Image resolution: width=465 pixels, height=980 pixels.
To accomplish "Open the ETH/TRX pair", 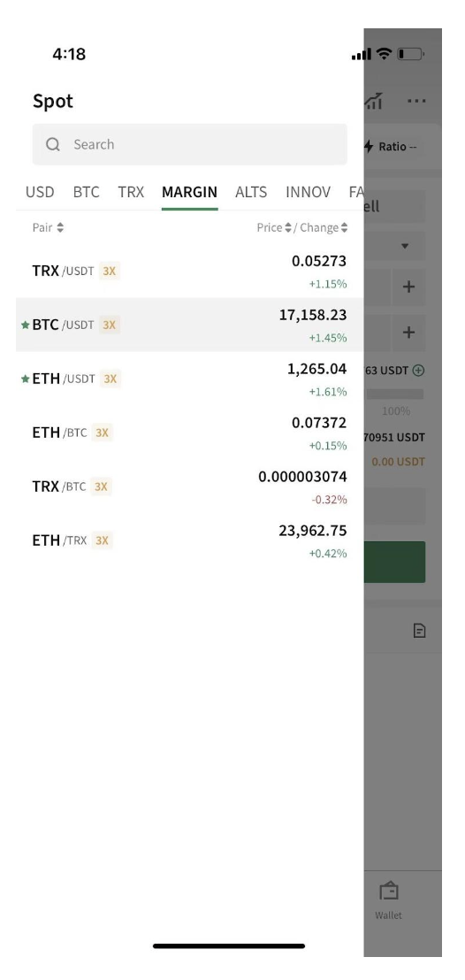I will (x=189, y=540).
